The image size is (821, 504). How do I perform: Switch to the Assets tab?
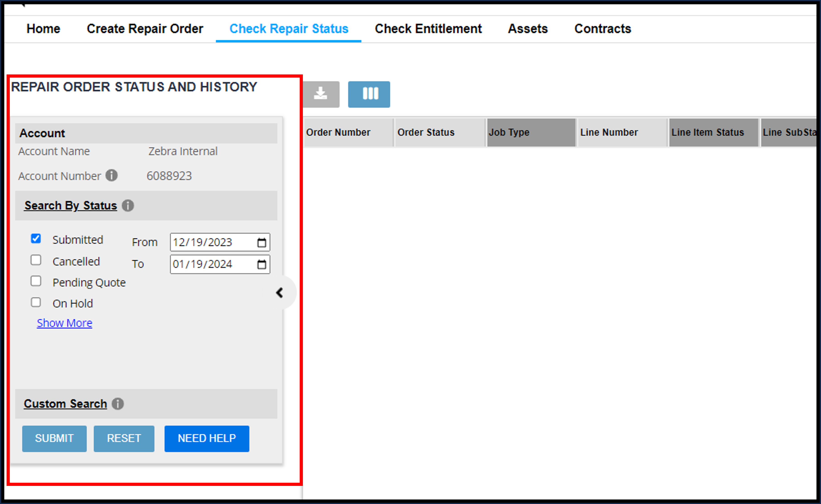click(x=528, y=29)
